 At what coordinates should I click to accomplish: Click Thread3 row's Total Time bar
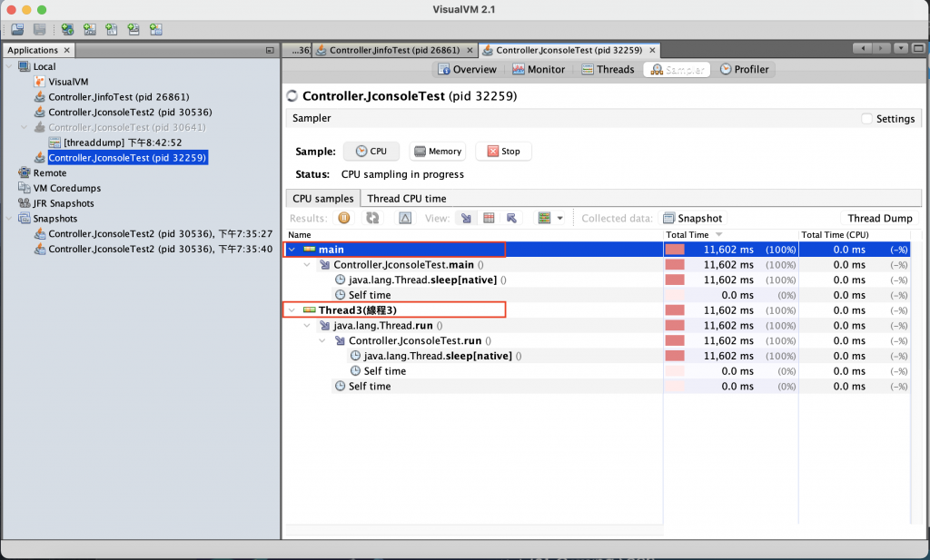pos(675,309)
